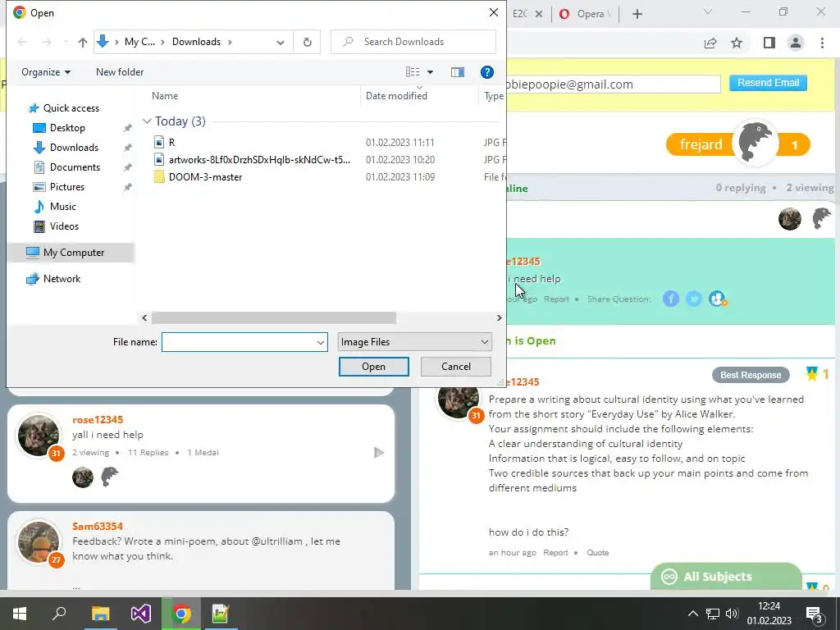
Task: Toggle the preview pane icon
Action: click(458, 72)
